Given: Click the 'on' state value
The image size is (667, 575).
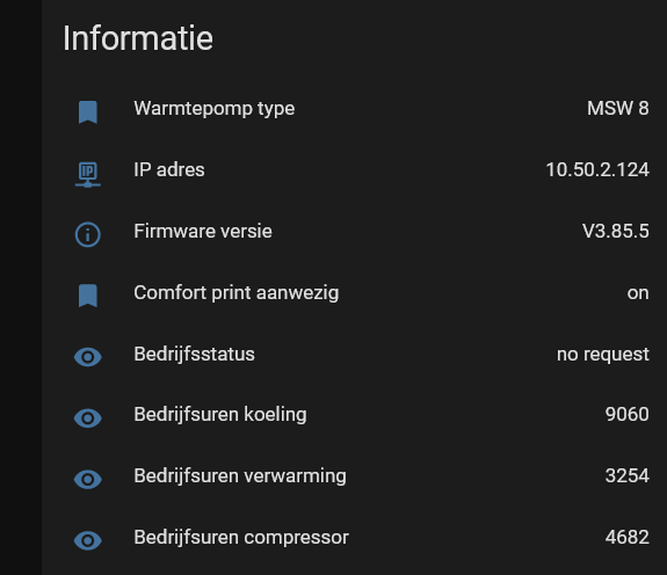Looking at the screenshot, I should click(x=638, y=293).
